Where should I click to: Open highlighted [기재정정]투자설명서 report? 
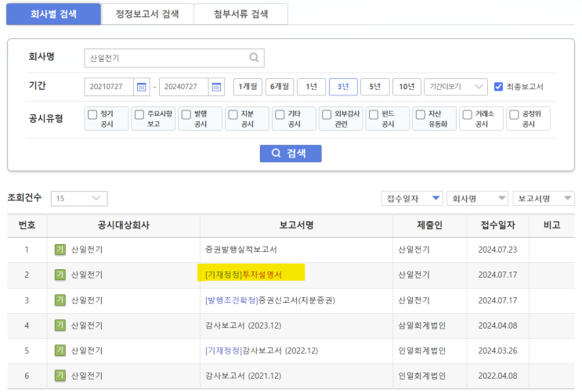point(244,275)
